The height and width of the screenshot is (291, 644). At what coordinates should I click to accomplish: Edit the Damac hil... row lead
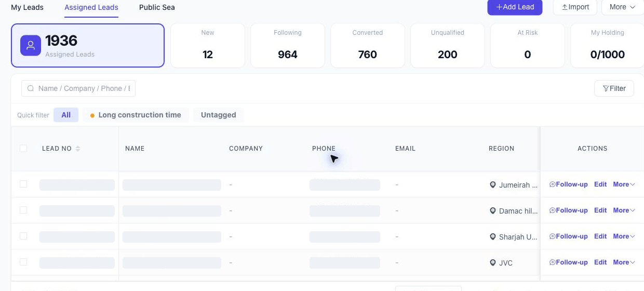click(600, 210)
